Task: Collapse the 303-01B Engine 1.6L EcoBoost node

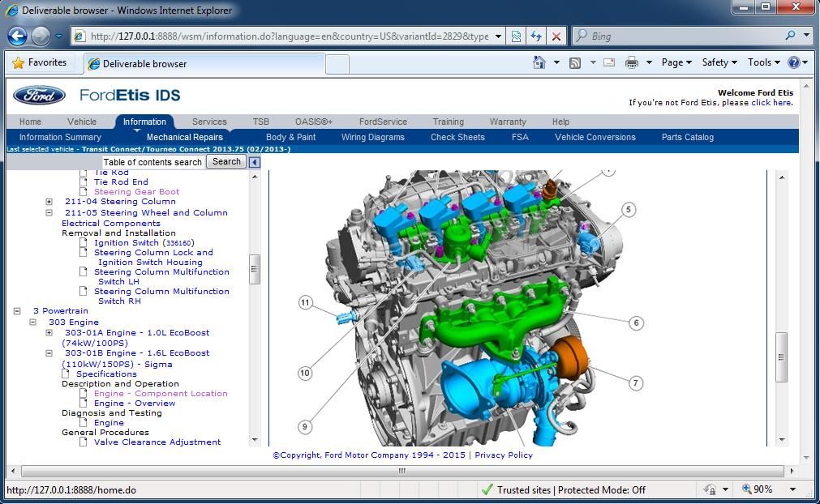Action: pos(49,353)
